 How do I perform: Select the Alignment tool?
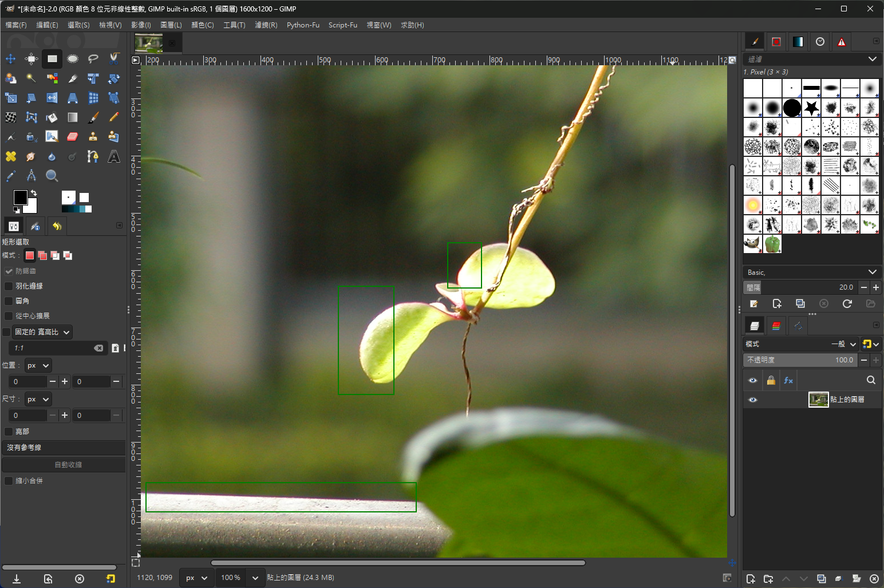[31, 58]
